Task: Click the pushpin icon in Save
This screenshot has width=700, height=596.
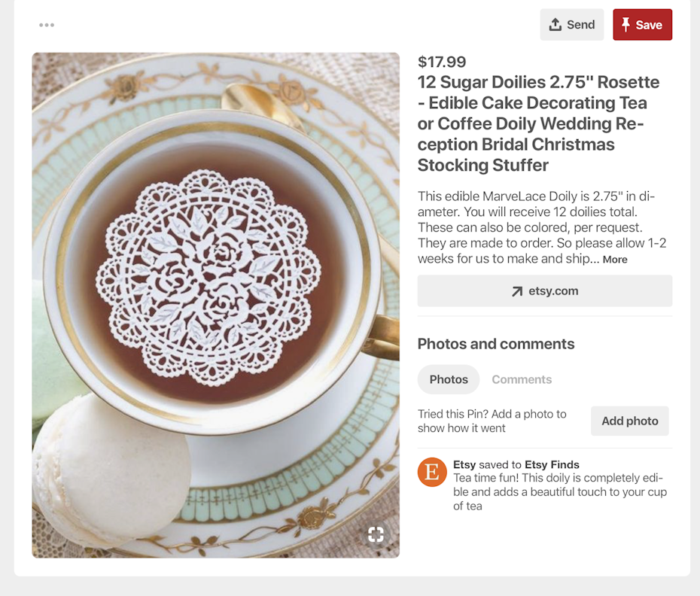Action: [x=625, y=25]
